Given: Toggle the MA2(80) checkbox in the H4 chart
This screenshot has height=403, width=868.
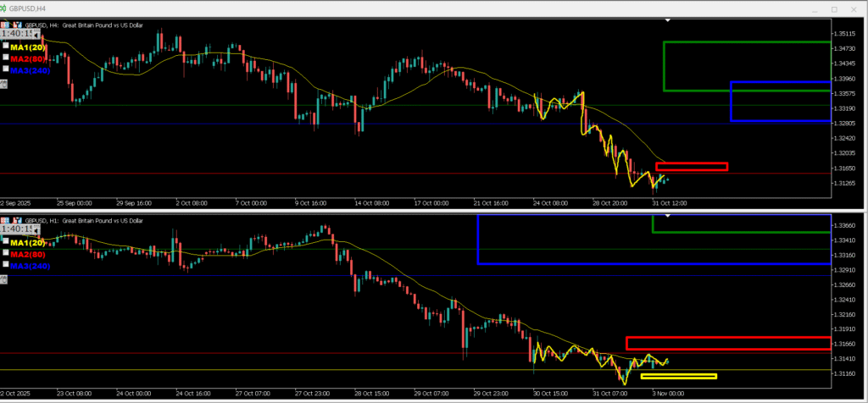Looking at the screenshot, I should [7, 58].
